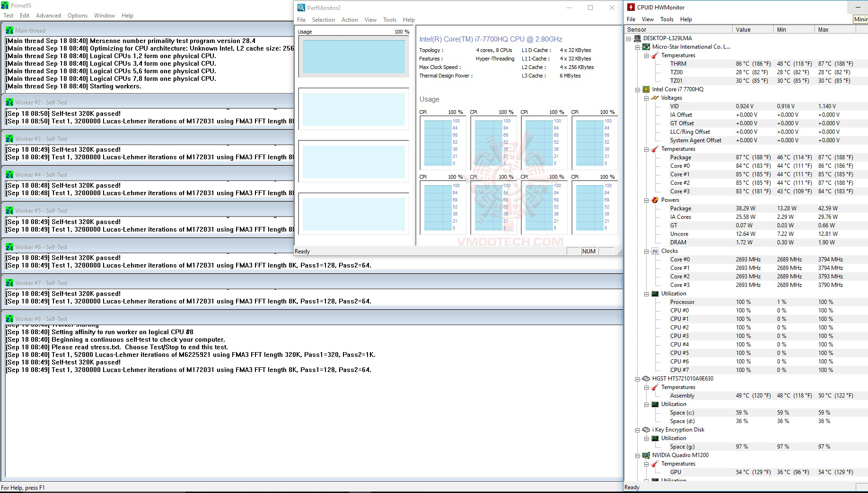Click the NUM indicator in PerfMonitor2 status bar
The image size is (868, 493).
[589, 251]
